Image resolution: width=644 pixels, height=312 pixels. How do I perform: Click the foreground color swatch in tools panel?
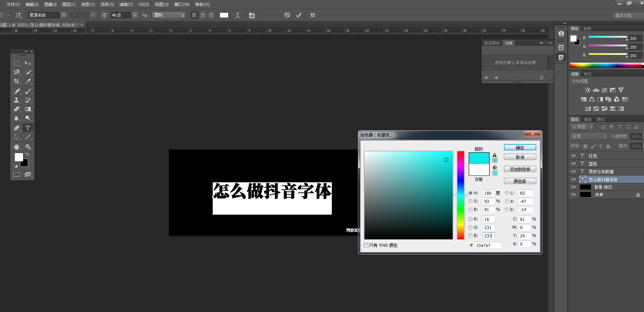click(x=19, y=157)
